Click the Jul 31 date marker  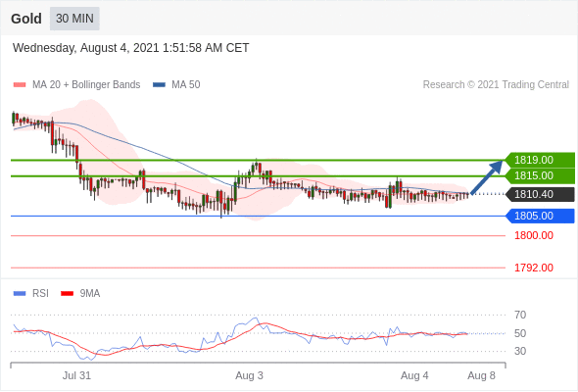point(76,375)
